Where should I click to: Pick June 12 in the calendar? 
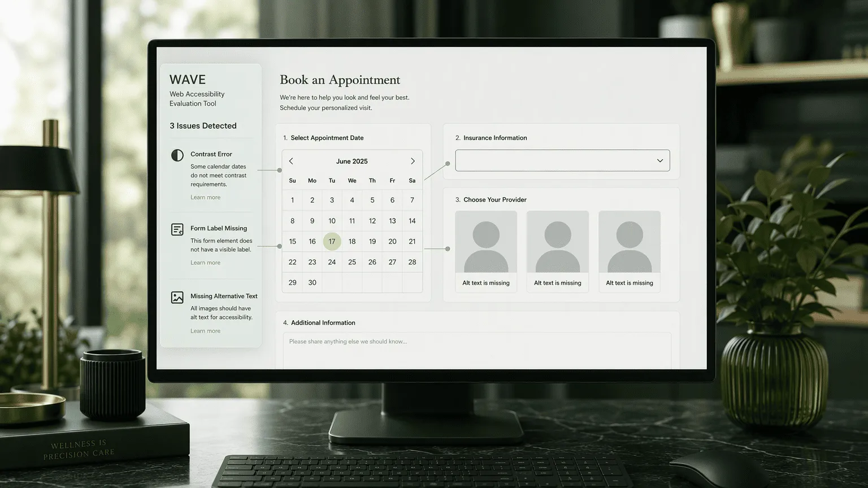pyautogui.click(x=372, y=221)
